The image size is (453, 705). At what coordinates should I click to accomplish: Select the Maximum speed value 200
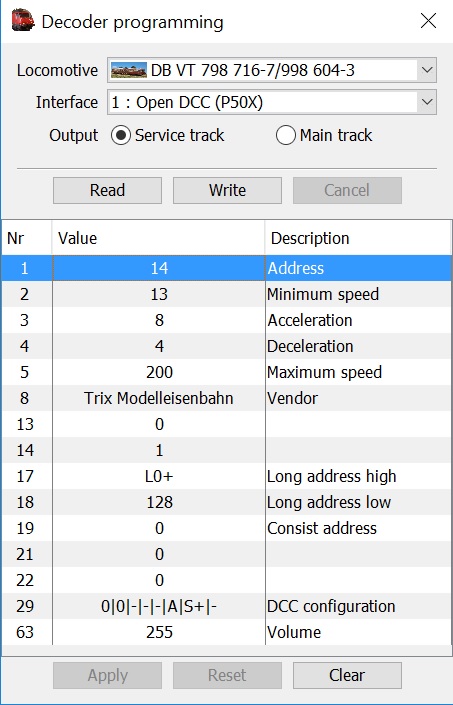pos(159,372)
